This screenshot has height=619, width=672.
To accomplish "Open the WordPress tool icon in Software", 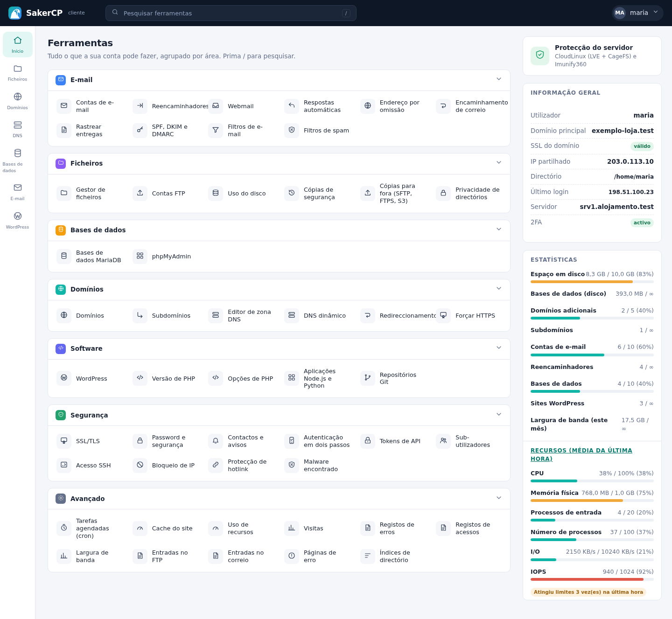I will click(x=64, y=378).
